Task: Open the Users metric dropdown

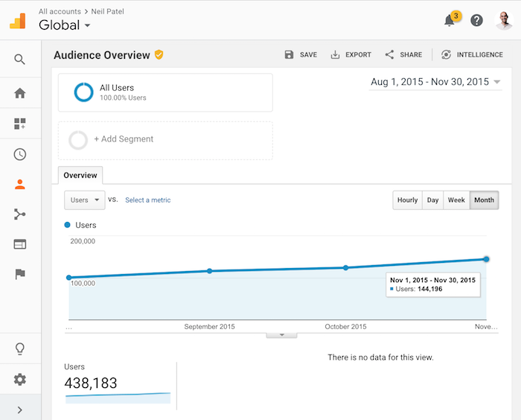Action: [x=84, y=200]
